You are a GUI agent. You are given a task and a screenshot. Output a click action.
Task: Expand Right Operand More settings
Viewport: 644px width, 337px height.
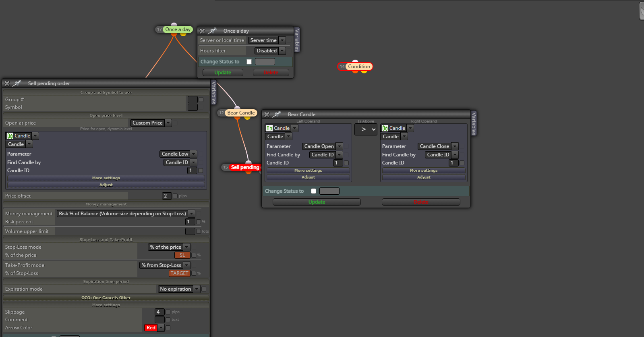click(x=424, y=170)
